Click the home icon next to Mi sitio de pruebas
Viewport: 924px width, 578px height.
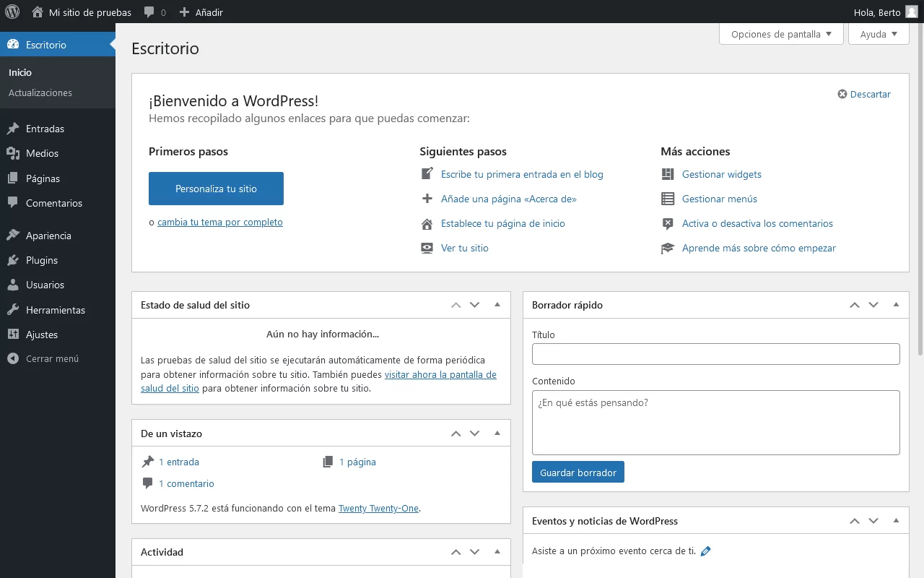[38, 12]
